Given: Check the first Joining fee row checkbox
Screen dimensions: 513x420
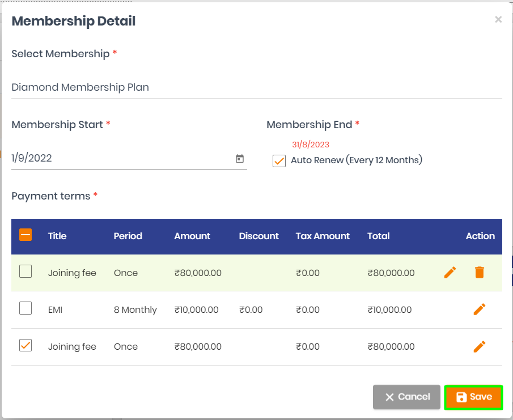Looking at the screenshot, I should coord(26,271).
